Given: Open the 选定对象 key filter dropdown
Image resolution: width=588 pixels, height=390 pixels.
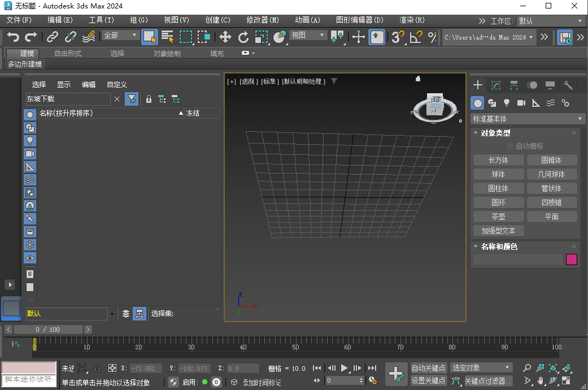Looking at the screenshot, I should click(481, 367).
